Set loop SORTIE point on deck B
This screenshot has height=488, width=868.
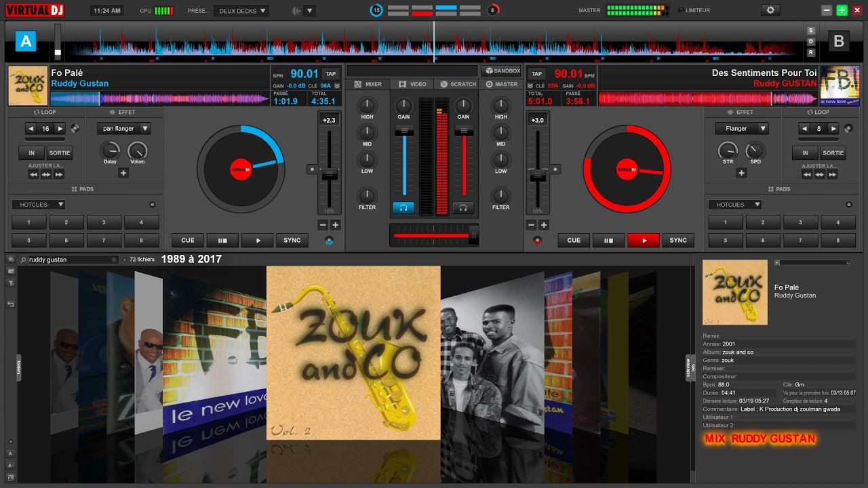[x=833, y=153]
